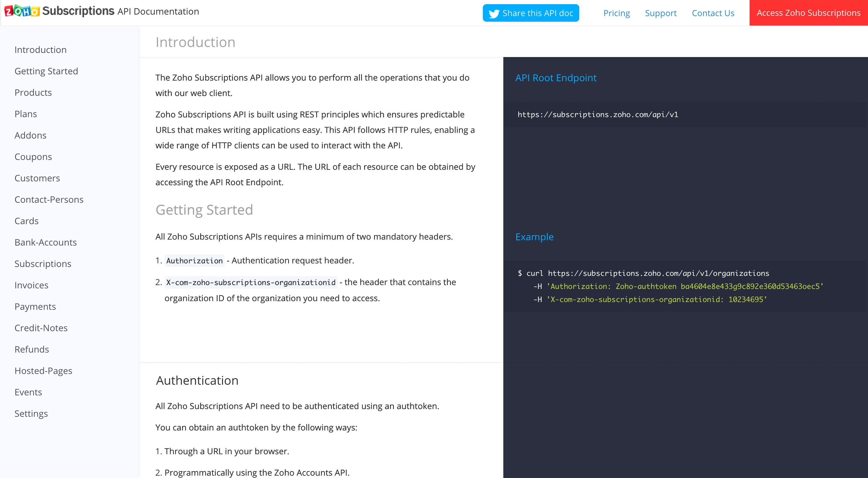Image resolution: width=868 pixels, height=478 pixels.
Task: Open the Contact Us page
Action: pyautogui.click(x=713, y=13)
